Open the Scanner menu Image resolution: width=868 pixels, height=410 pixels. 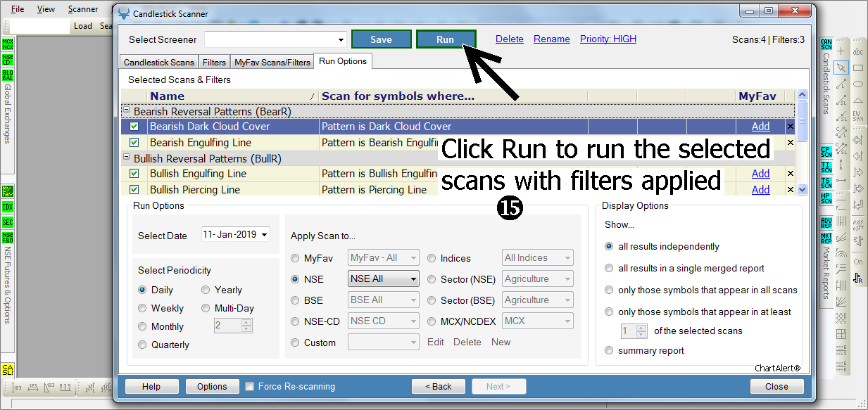pos(83,9)
